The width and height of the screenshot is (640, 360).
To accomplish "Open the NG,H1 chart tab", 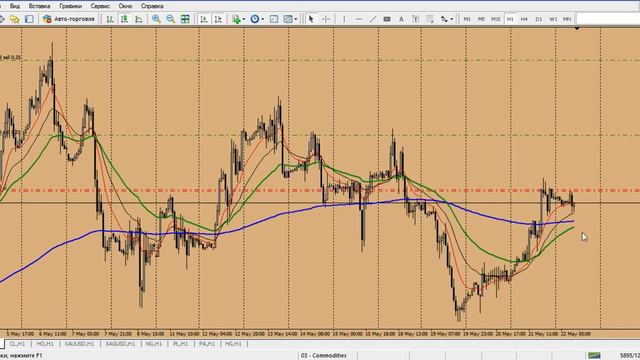I will 154,344.
